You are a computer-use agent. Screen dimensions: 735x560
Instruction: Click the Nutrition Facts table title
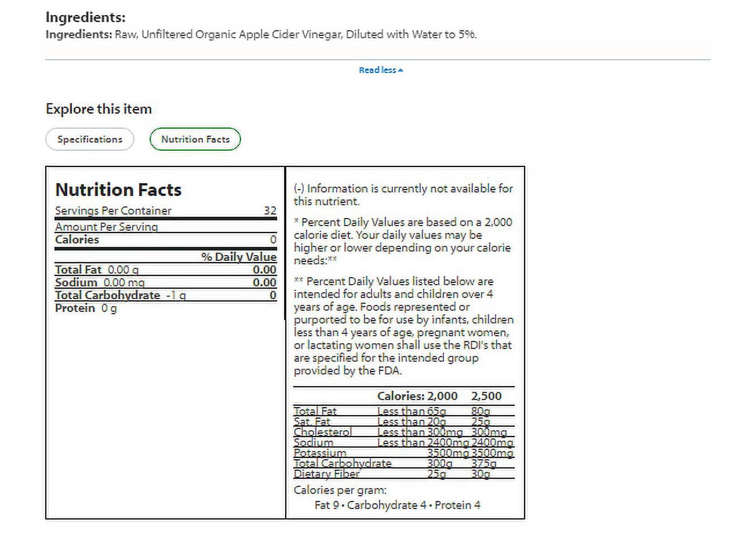click(118, 190)
